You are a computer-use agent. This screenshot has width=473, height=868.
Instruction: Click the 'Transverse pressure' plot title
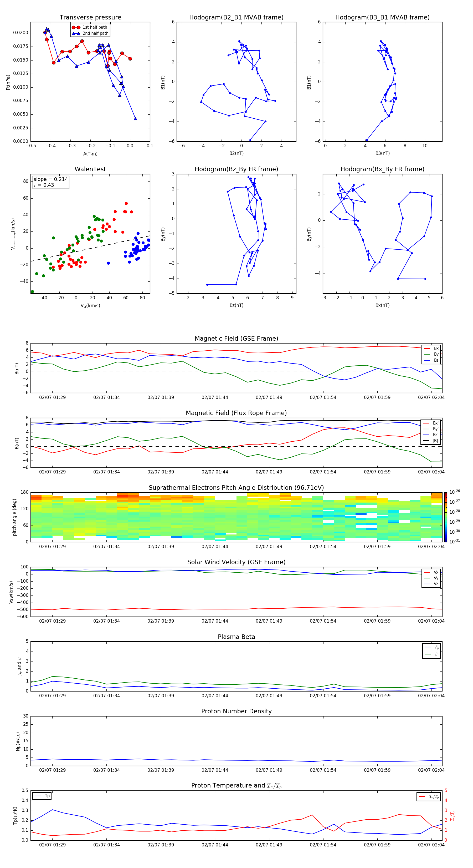click(90, 17)
